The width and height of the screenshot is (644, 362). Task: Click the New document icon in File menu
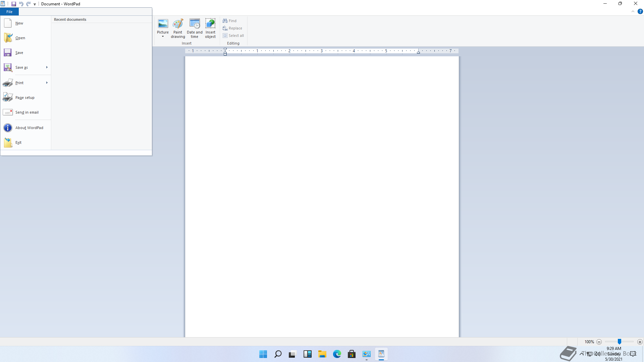[8, 23]
